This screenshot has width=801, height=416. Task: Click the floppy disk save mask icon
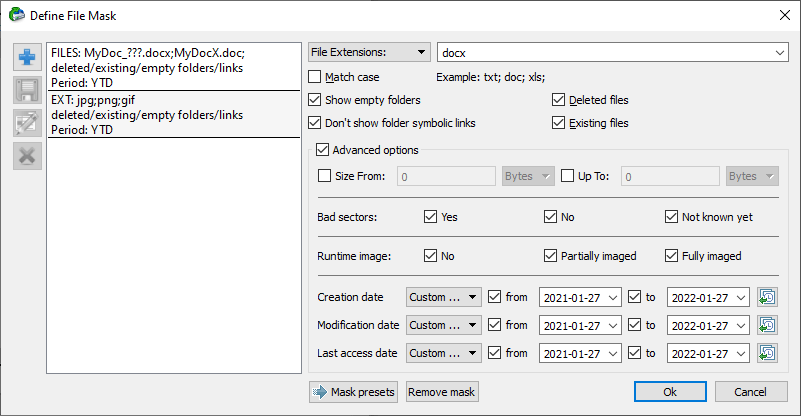click(x=27, y=90)
